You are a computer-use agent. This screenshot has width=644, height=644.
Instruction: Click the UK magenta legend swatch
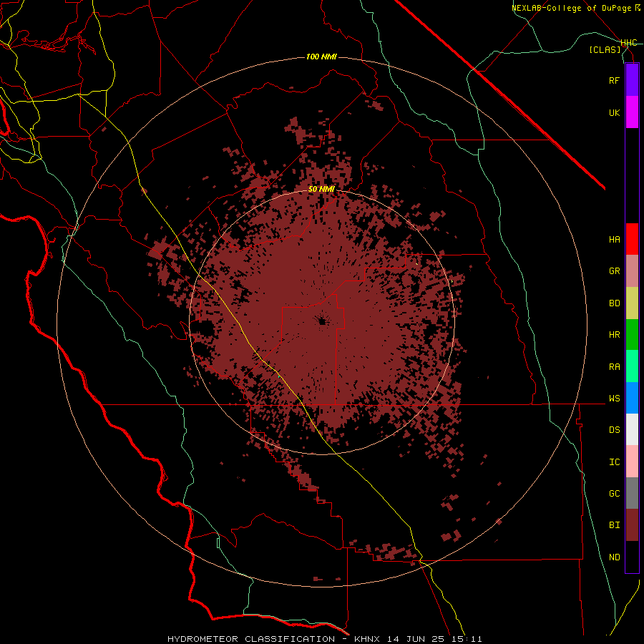click(632, 112)
